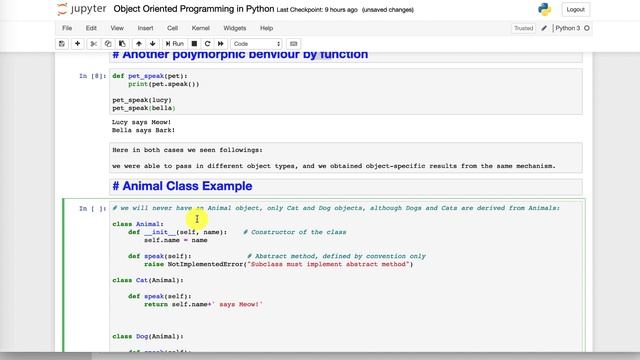Click the Last Checkpoint text
This screenshot has width=640, height=360.
317,10
